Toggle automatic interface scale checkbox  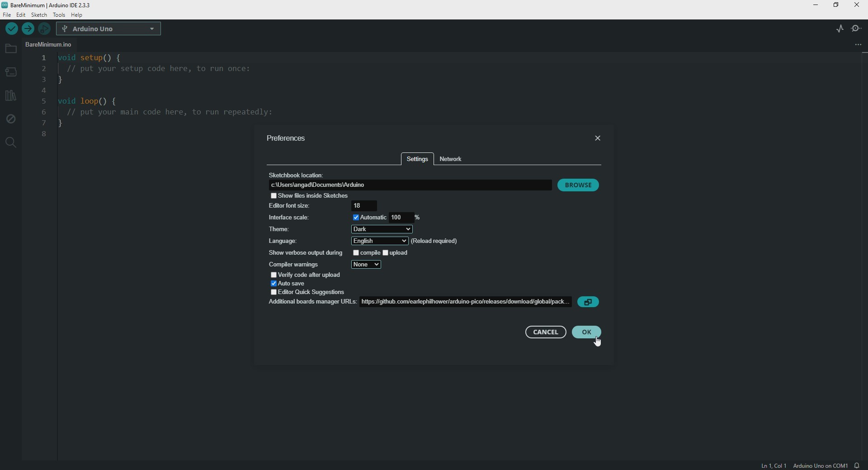click(x=356, y=218)
